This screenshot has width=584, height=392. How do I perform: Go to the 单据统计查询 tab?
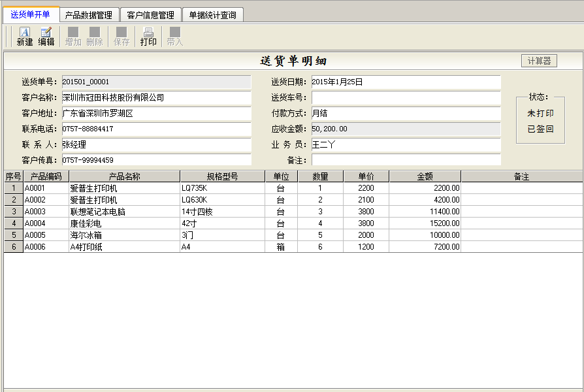(x=213, y=15)
